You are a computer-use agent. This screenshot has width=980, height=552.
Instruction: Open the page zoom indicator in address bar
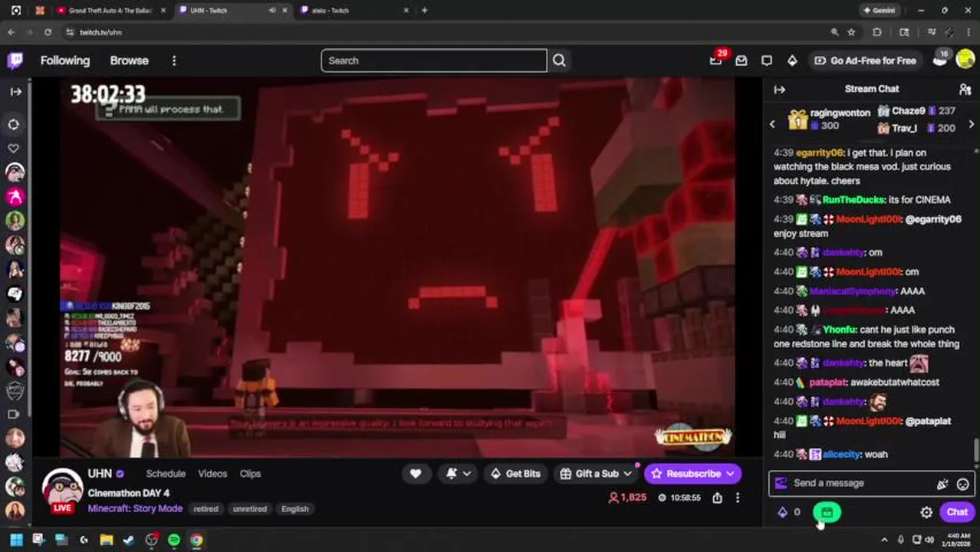click(x=834, y=32)
